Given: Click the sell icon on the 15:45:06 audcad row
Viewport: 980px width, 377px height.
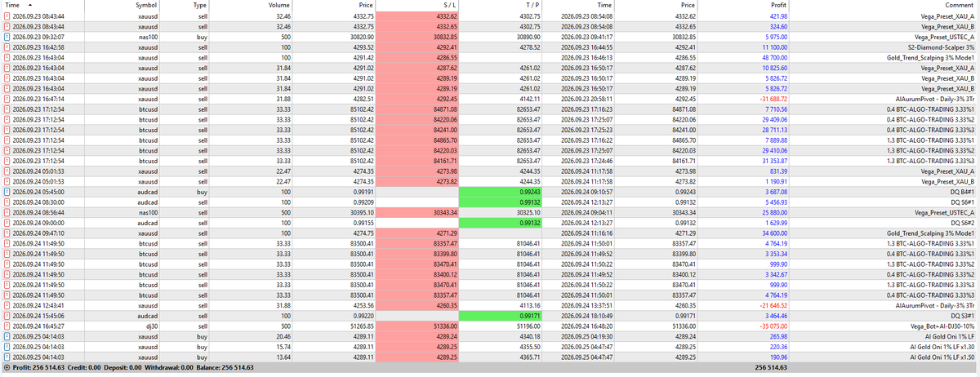Looking at the screenshot, I should [7, 315].
